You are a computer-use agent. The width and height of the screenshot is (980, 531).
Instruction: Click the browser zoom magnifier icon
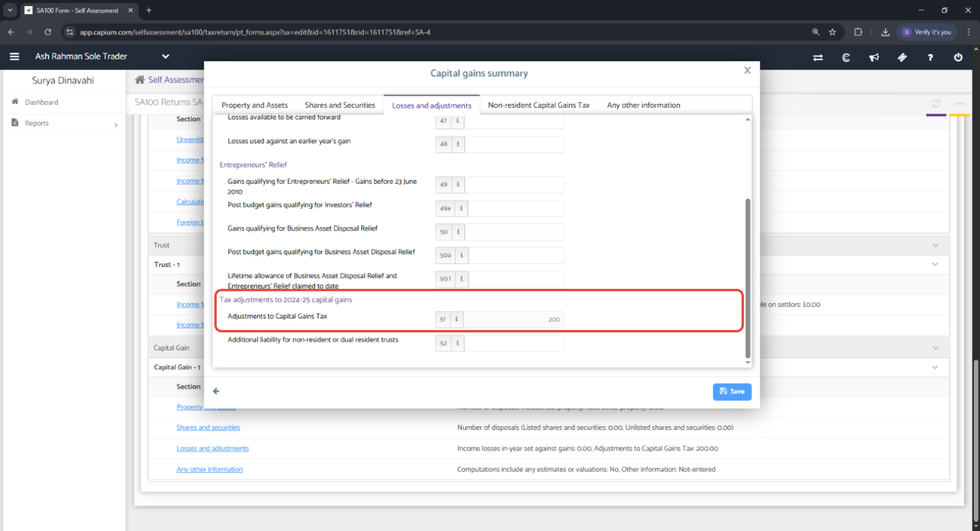pos(815,32)
